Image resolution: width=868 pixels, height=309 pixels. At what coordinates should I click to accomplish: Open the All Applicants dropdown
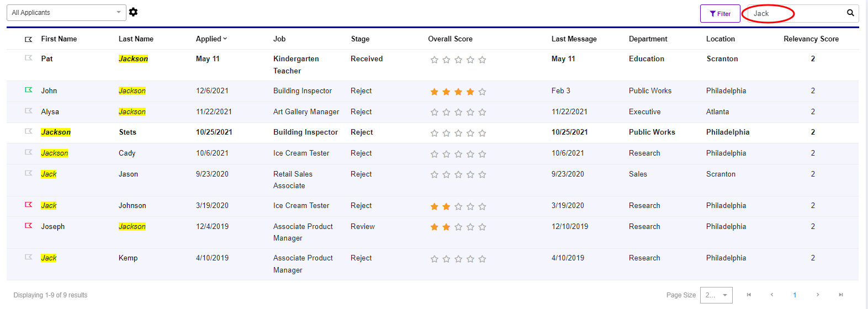click(x=66, y=12)
